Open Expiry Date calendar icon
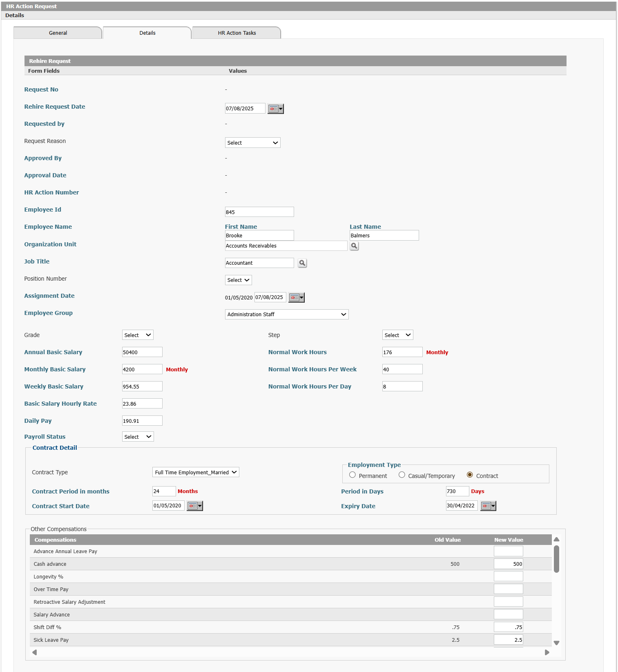 point(488,506)
